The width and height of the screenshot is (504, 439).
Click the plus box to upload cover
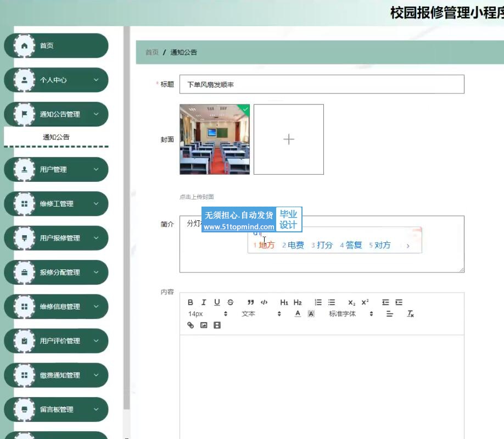point(289,139)
